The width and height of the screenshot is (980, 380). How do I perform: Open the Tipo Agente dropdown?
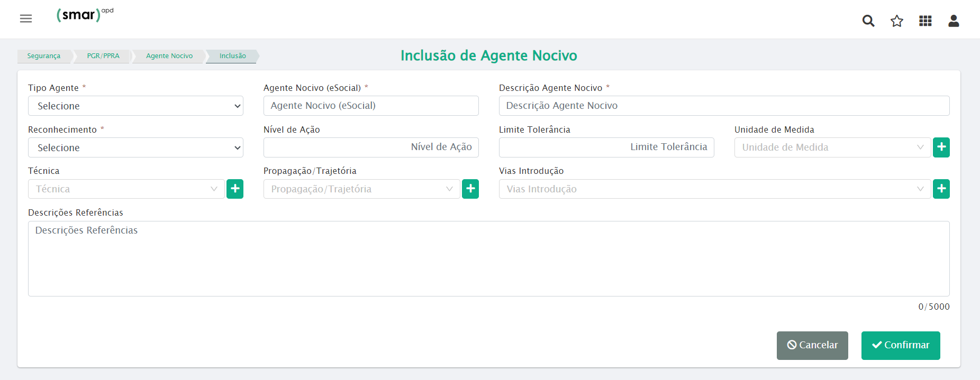click(135, 106)
